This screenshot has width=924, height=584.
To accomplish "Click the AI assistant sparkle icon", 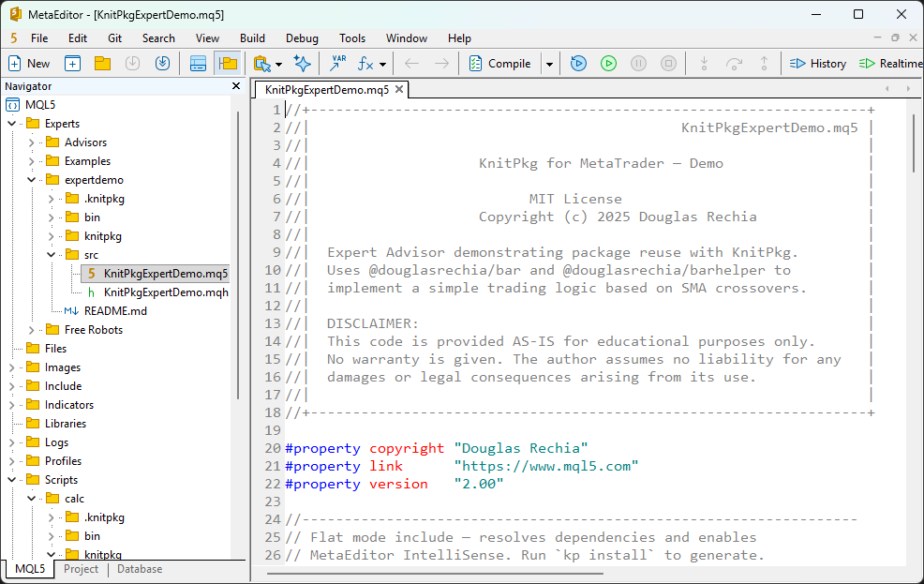I will (302, 64).
